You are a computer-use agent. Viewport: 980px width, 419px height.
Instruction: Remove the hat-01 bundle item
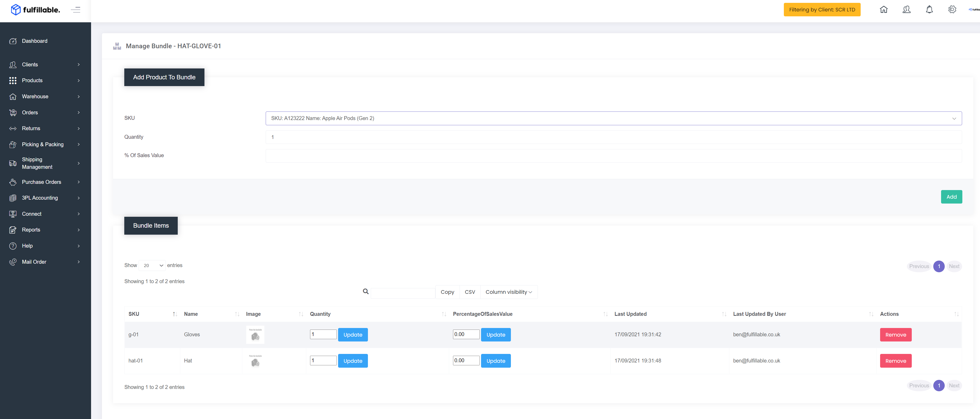(x=895, y=361)
